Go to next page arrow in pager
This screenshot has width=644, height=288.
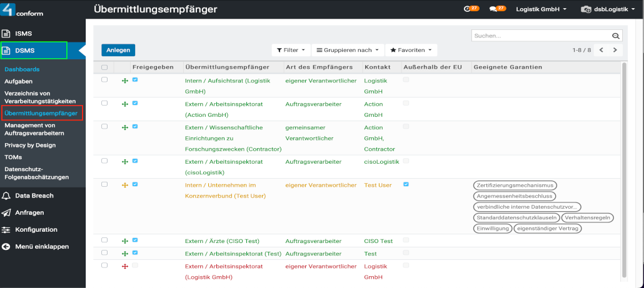tap(615, 50)
